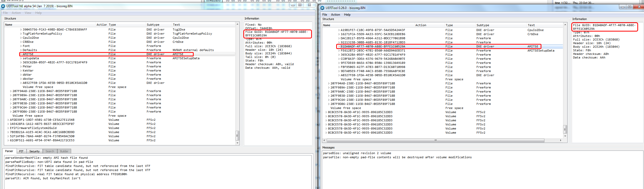Image resolution: width=644 pixels, height=189 pixels.
Task: Click 'parseFit: ACM found' message line
Action: tap(43, 178)
